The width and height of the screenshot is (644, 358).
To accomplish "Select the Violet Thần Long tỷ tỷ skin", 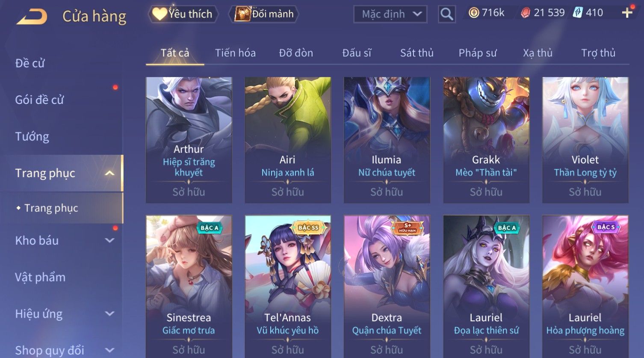I will click(x=585, y=140).
